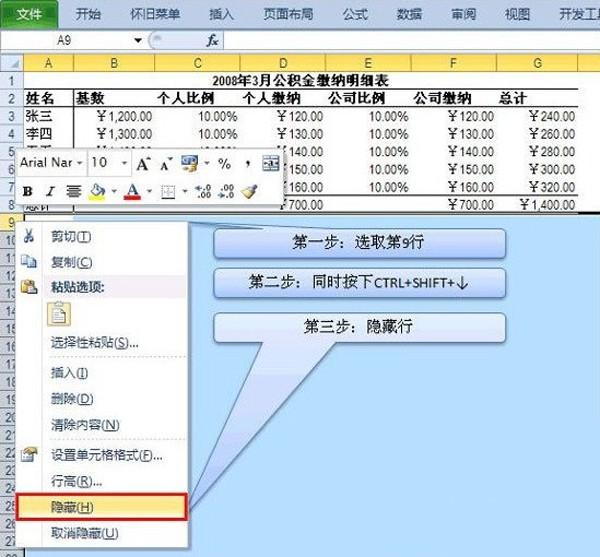Switch to the 页面布局 tab

[288, 15]
